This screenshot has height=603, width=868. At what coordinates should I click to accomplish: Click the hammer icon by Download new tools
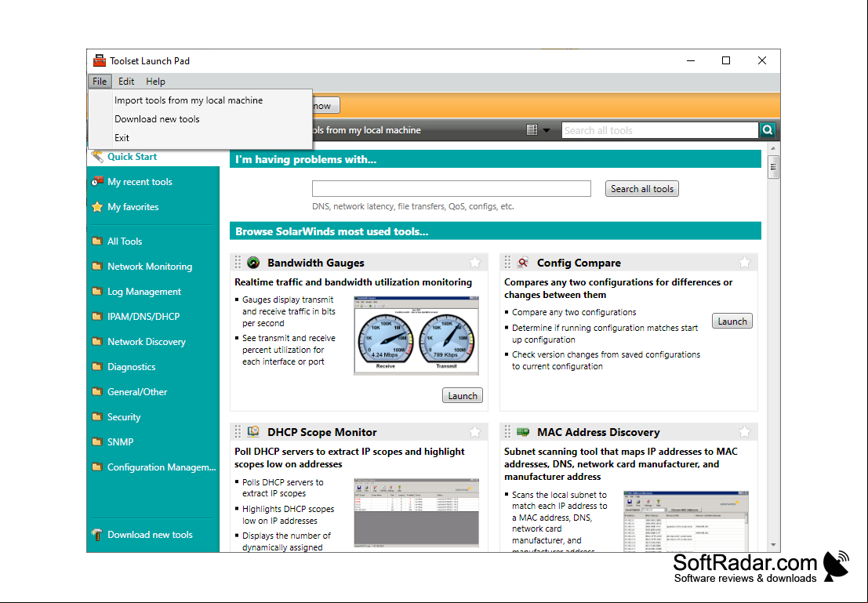tap(97, 534)
